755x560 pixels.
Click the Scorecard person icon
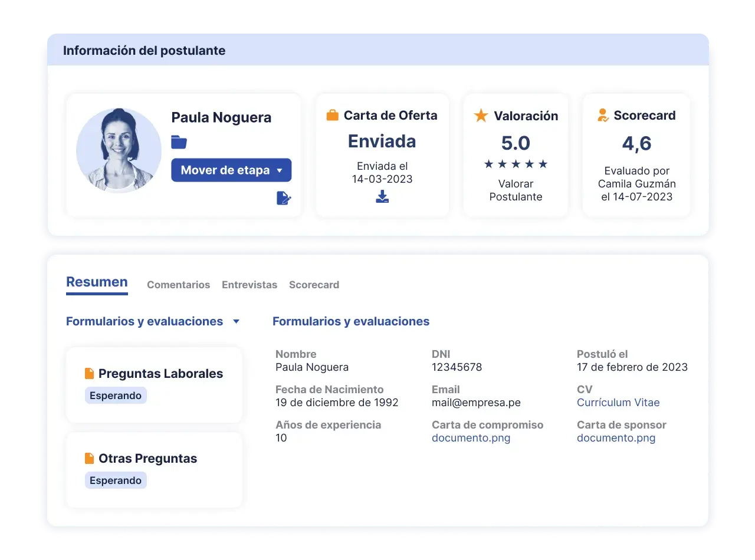(603, 116)
